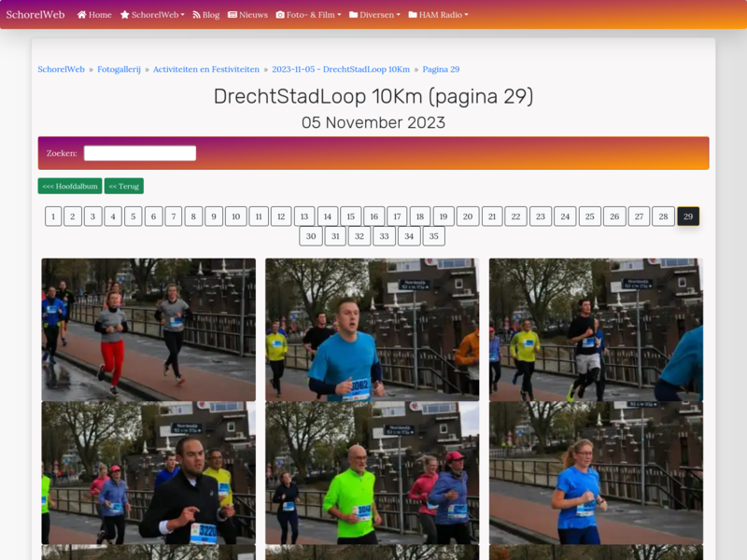Go to gallery page 19
This screenshot has height=560, width=747.
pos(444,217)
